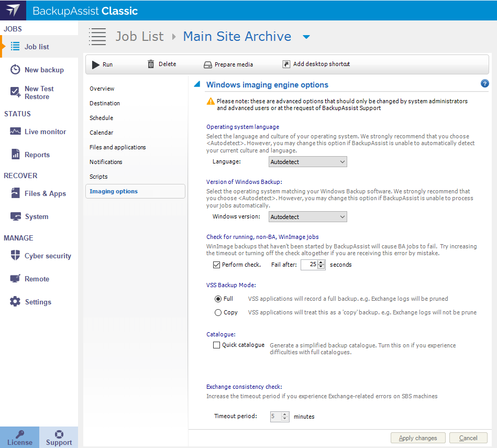Viewport: 497px width, 448px height.
Task: Open the Windows version dropdown
Action: coord(307,216)
